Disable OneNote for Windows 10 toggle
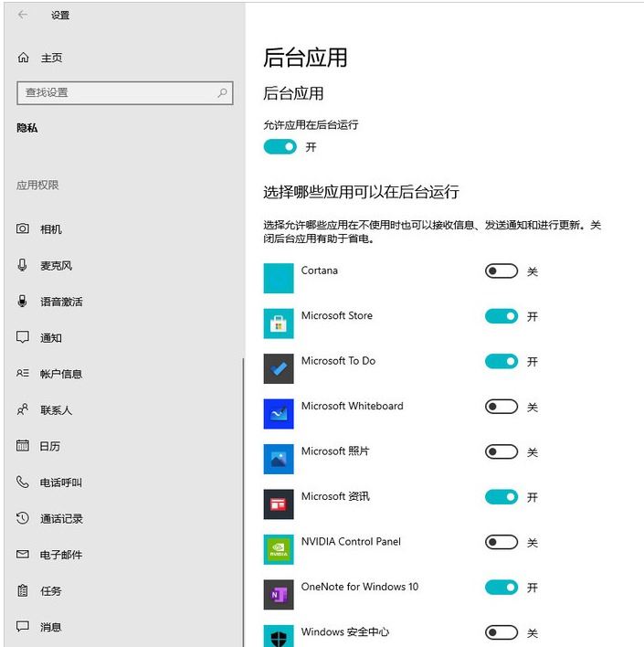 click(501, 588)
